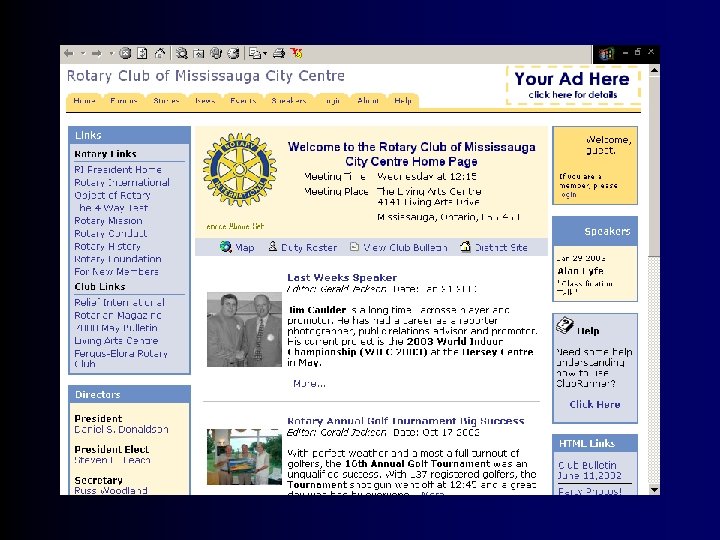720x540 pixels.
Task: Click the District Site house icon
Action: tap(465, 247)
